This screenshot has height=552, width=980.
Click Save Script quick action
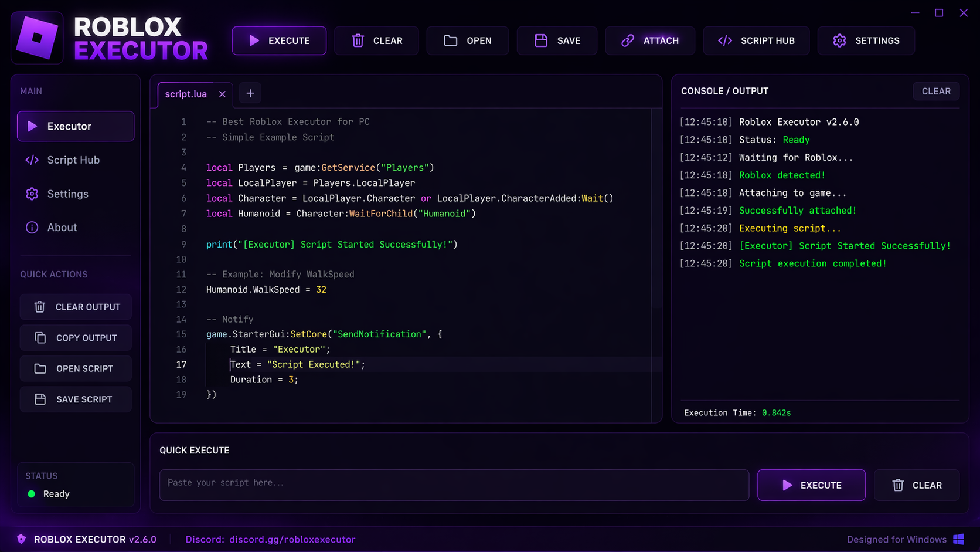click(76, 399)
